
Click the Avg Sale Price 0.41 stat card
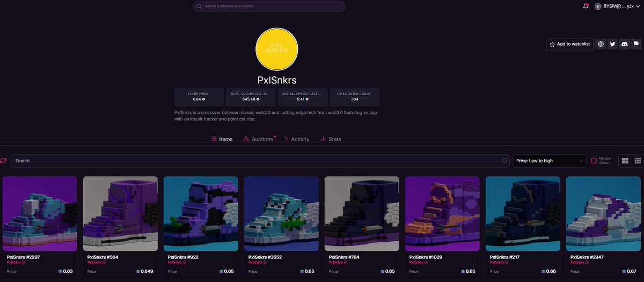[x=302, y=97]
